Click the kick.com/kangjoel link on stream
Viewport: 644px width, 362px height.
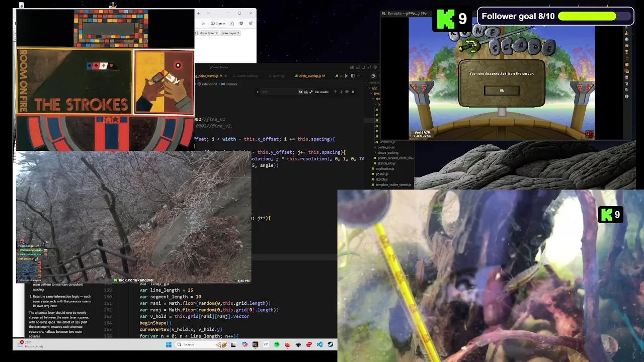(x=136, y=280)
